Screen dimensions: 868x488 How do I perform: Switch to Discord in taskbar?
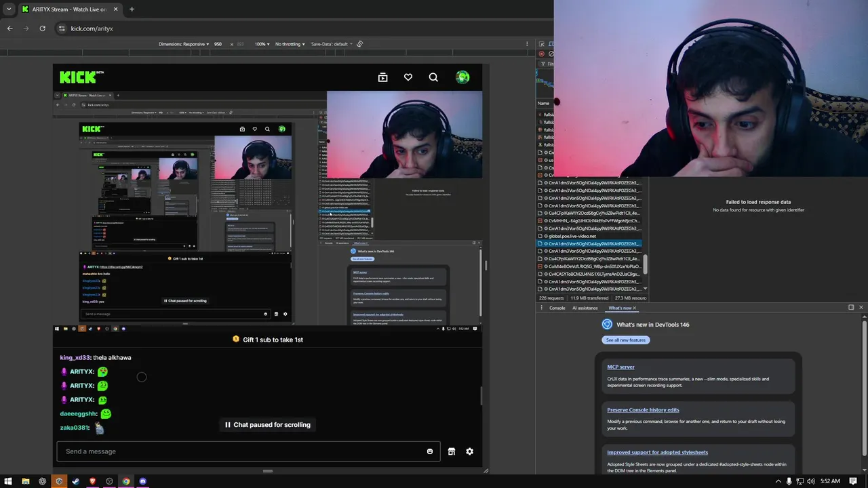[x=142, y=481]
